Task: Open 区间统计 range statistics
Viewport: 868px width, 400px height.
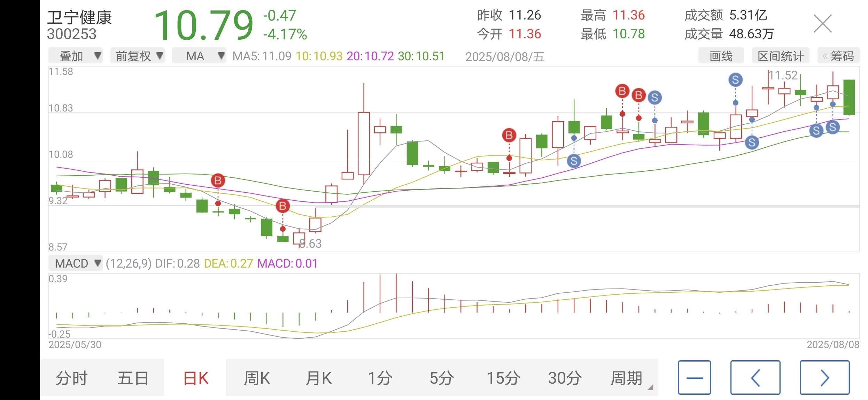Action: pyautogui.click(x=781, y=56)
